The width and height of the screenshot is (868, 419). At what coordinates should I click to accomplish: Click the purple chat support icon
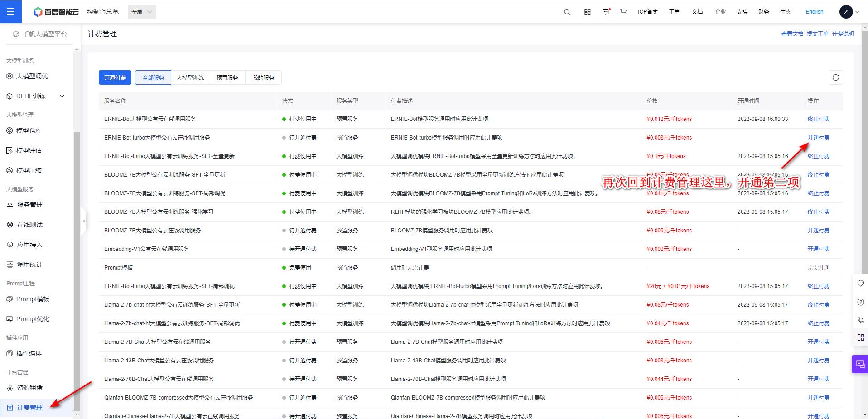coord(860,364)
